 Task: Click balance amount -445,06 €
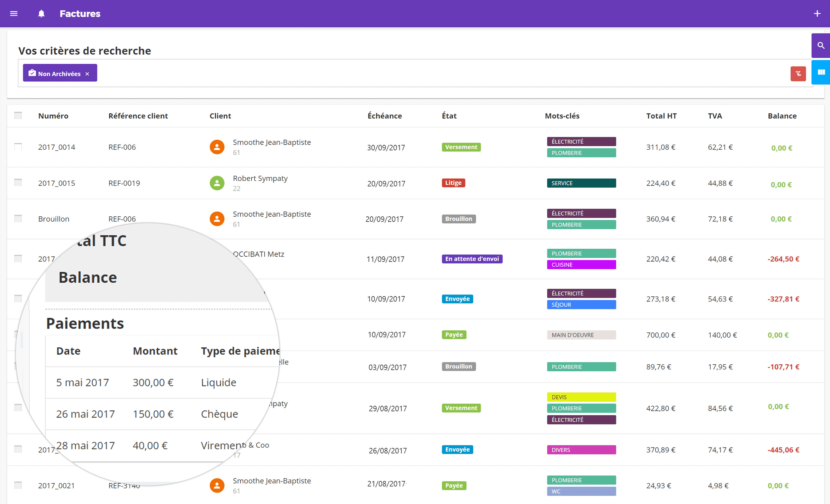pyautogui.click(x=783, y=450)
